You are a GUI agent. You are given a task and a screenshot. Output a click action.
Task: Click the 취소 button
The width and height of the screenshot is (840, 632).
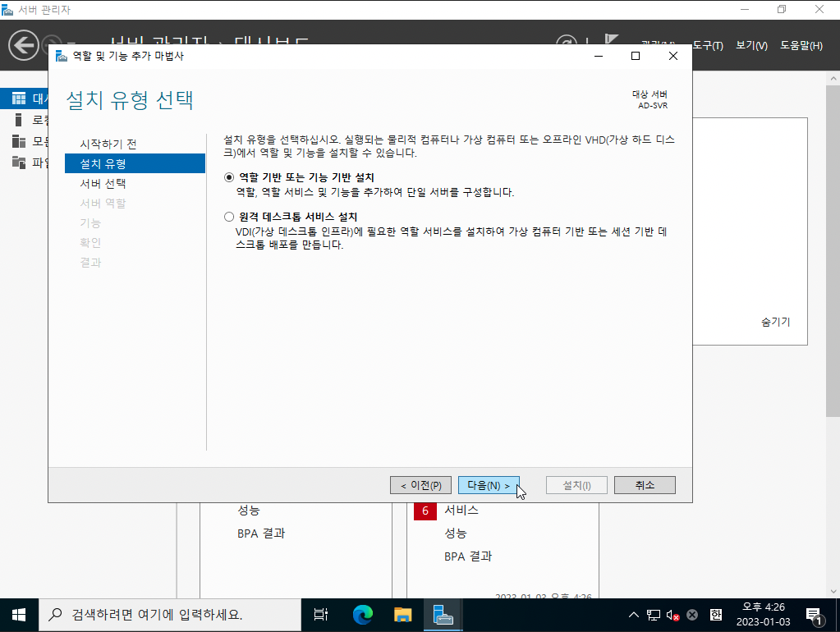pos(645,485)
